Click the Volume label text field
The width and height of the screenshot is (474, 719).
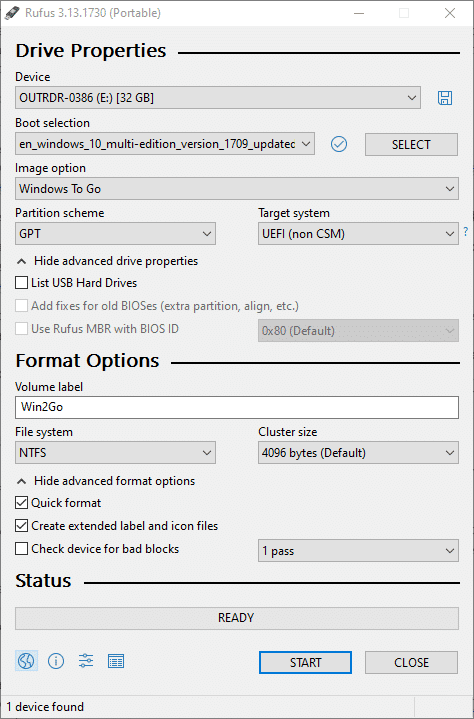coord(237,407)
